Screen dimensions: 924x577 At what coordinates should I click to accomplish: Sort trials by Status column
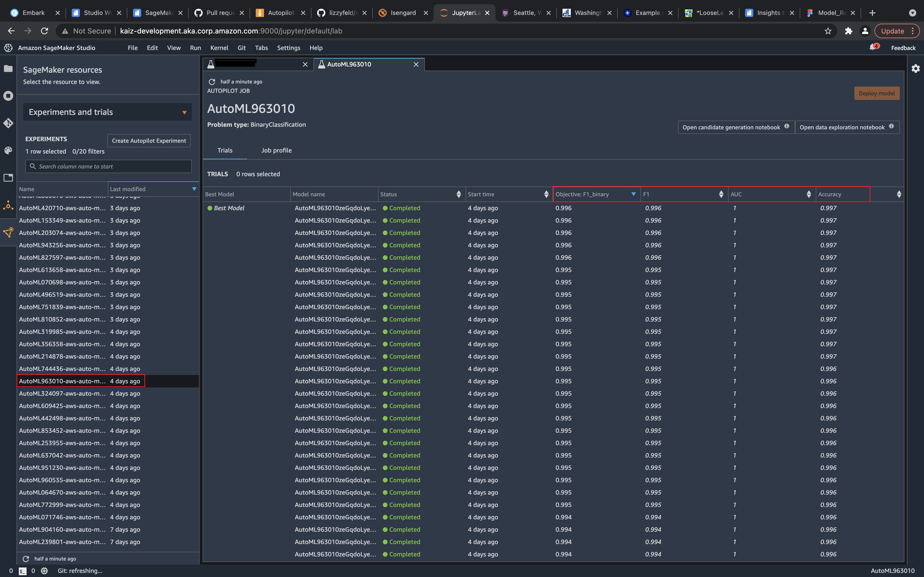coord(458,194)
